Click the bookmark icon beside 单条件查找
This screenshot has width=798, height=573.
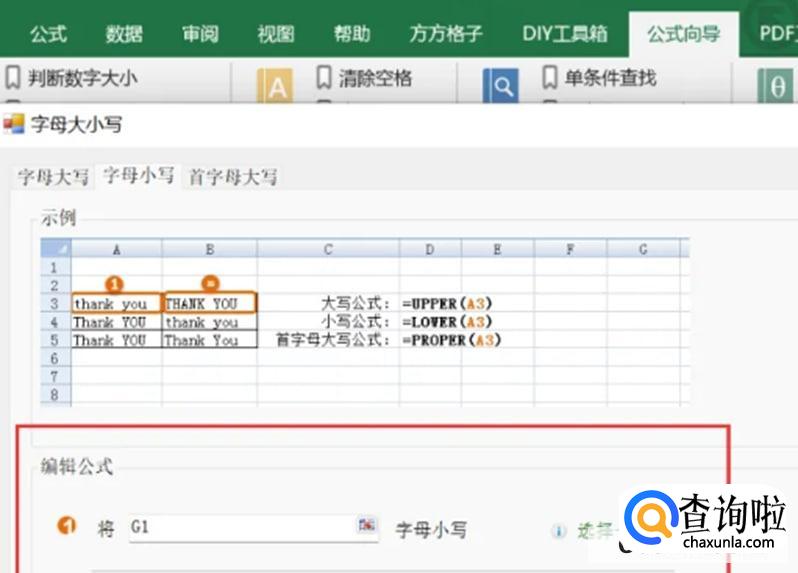click(x=549, y=77)
